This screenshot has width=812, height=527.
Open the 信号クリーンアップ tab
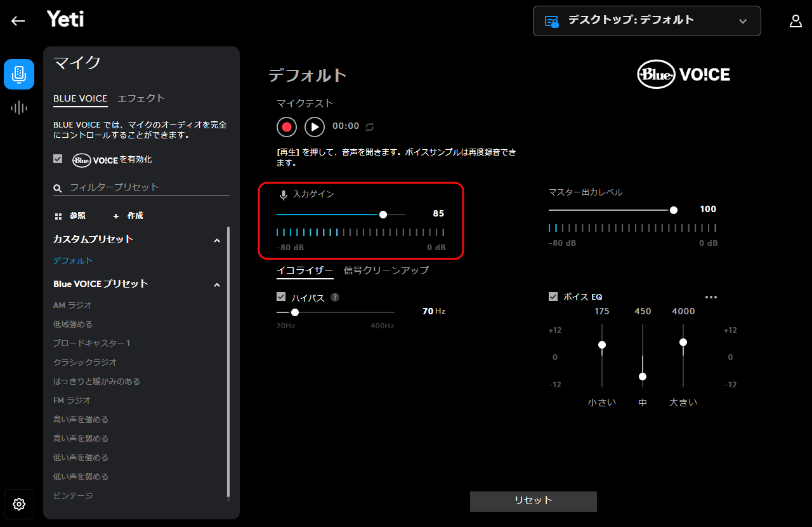[x=386, y=270]
